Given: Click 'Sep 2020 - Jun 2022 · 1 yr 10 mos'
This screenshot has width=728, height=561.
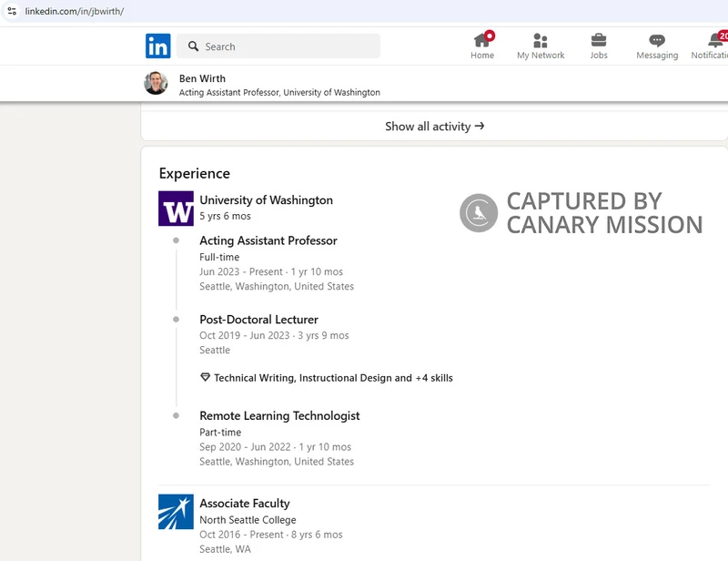Looking at the screenshot, I should pos(276,446).
